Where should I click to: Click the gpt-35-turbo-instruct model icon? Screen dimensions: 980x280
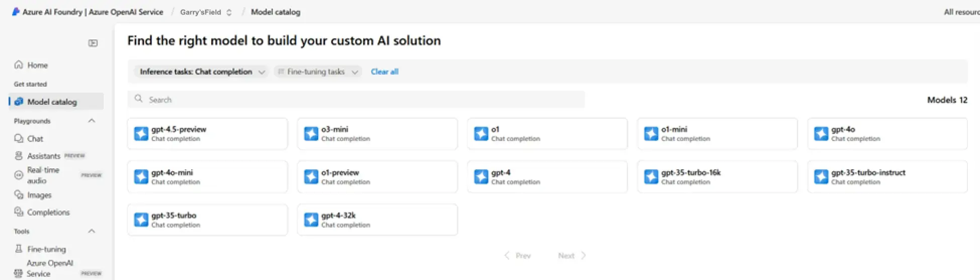point(821,177)
